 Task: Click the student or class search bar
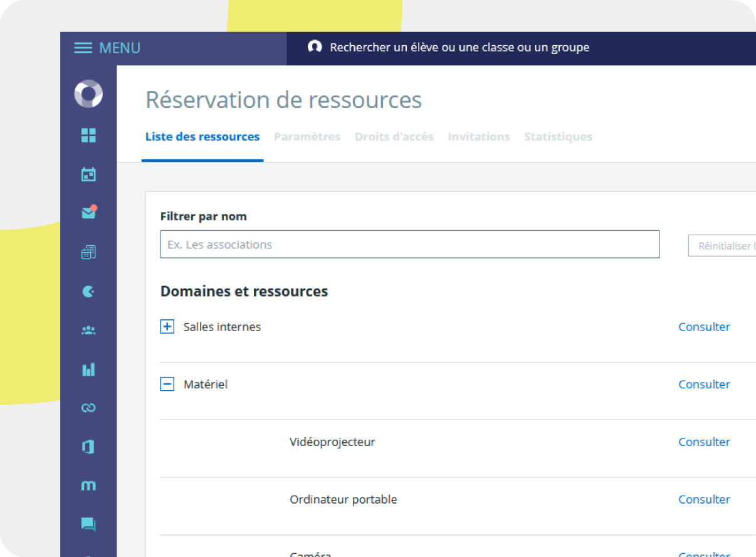click(x=459, y=48)
